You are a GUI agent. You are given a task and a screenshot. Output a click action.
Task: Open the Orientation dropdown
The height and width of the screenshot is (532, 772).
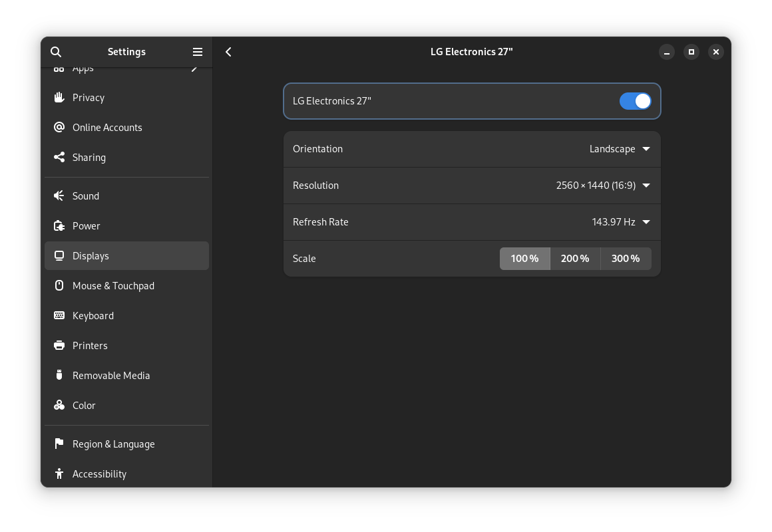(x=619, y=148)
